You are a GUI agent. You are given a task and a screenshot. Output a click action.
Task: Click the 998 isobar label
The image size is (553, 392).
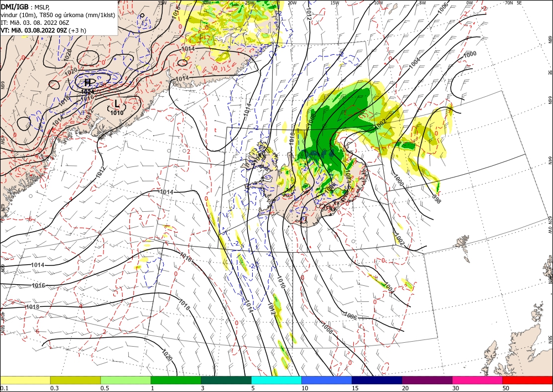(x=436, y=199)
